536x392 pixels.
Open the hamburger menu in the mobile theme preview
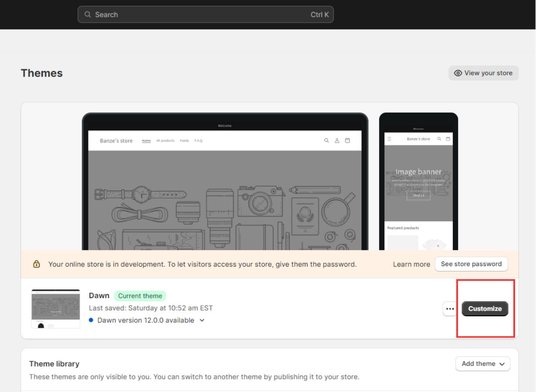[x=389, y=139]
